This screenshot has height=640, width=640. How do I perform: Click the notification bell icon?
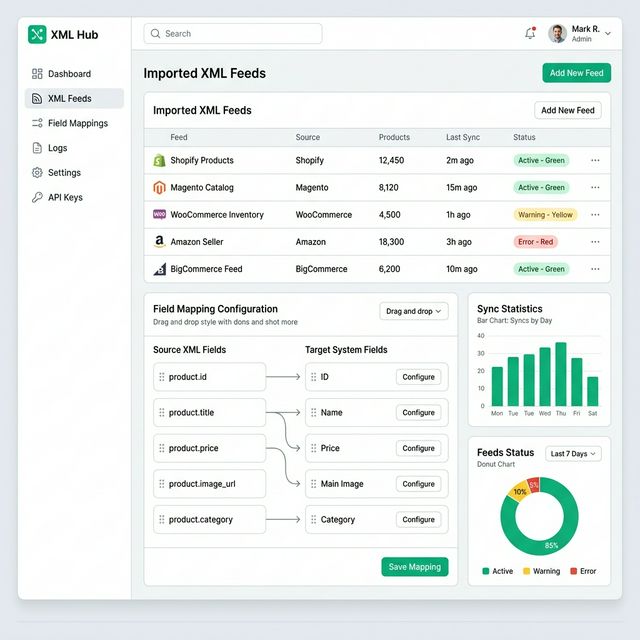(x=530, y=34)
